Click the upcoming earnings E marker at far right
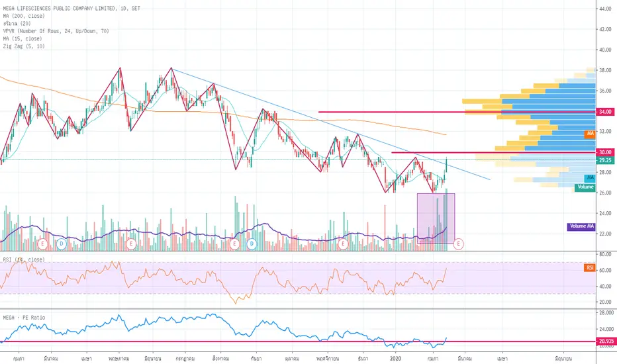The image size is (617, 364). point(458,244)
